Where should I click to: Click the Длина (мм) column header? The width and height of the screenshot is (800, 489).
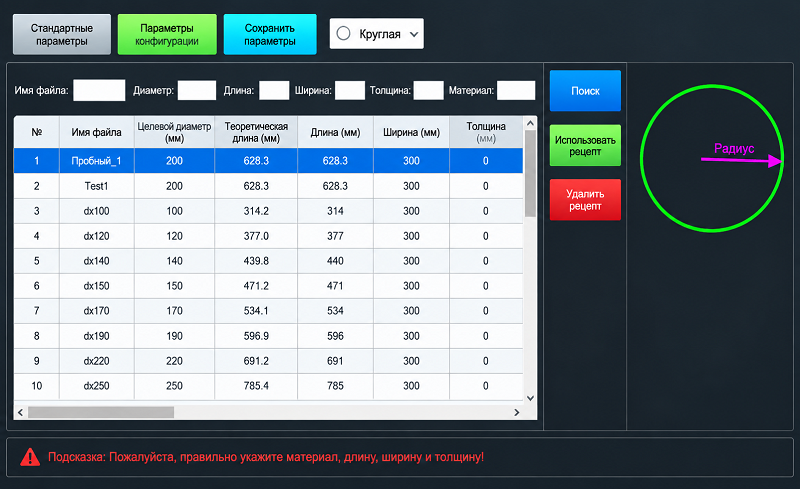click(x=335, y=132)
